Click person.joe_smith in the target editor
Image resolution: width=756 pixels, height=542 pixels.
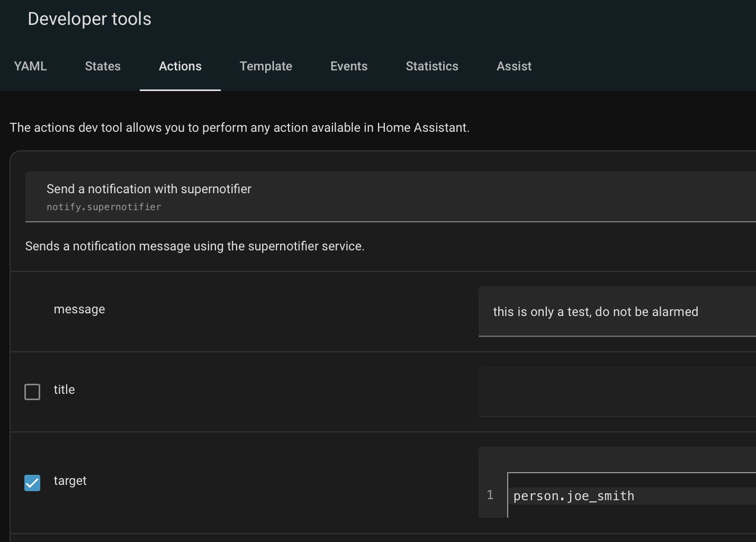574,496
